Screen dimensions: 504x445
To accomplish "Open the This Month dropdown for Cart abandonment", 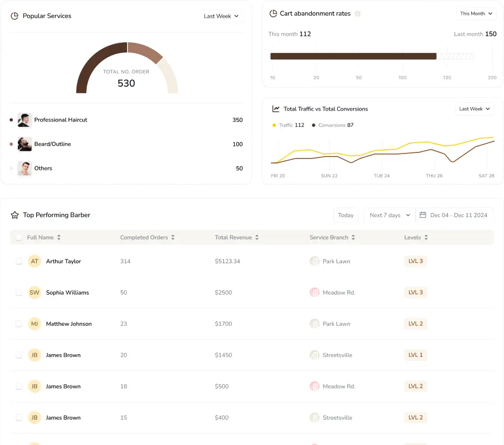I will (x=475, y=13).
